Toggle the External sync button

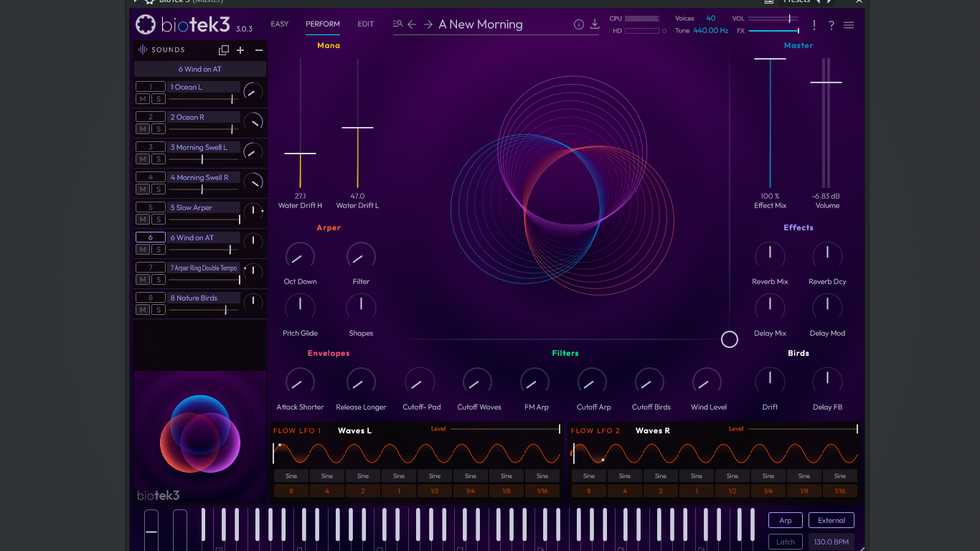[x=831, y=521]
